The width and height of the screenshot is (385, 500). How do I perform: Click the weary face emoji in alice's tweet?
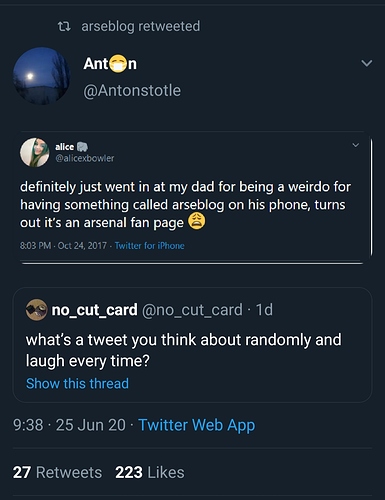tap(197, 222)
